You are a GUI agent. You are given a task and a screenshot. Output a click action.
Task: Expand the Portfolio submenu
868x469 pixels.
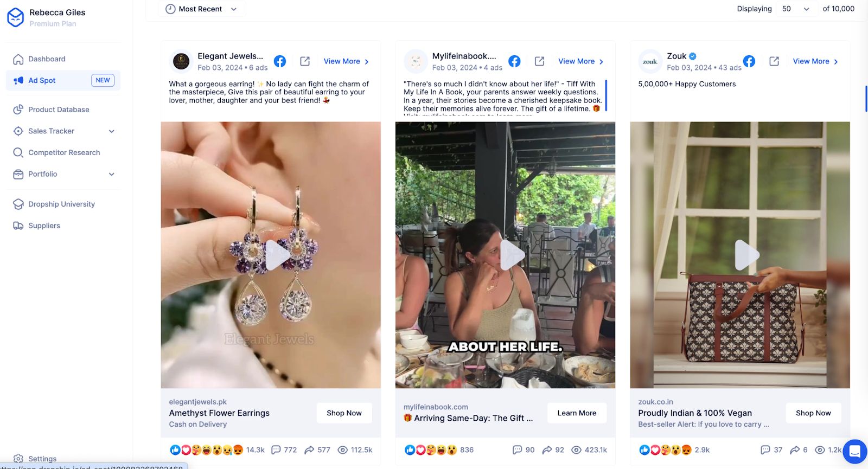pos(112,174)
